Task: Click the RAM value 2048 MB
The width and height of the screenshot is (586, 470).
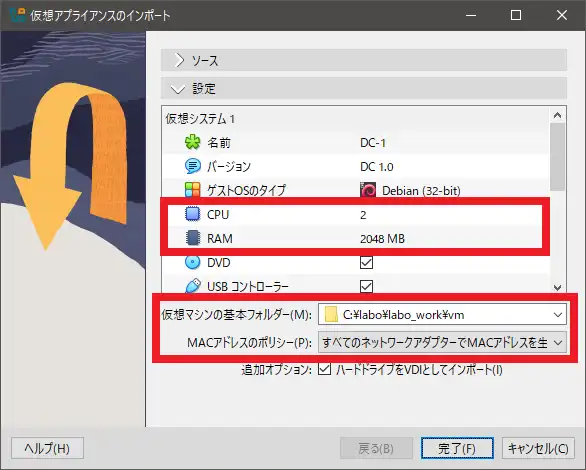Action: pos(382,239)
